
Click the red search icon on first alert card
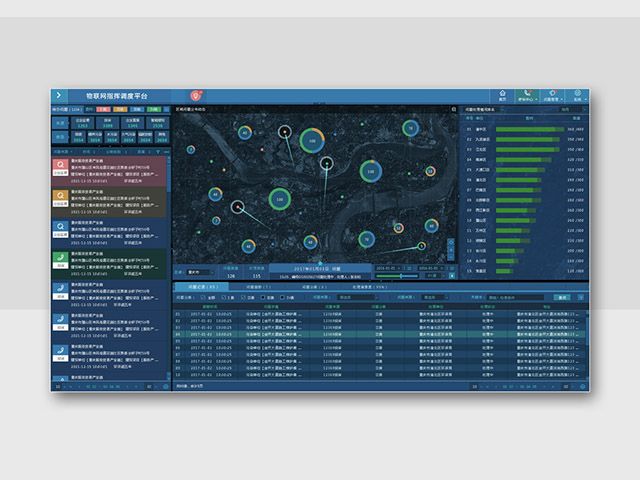click(61, 162)
